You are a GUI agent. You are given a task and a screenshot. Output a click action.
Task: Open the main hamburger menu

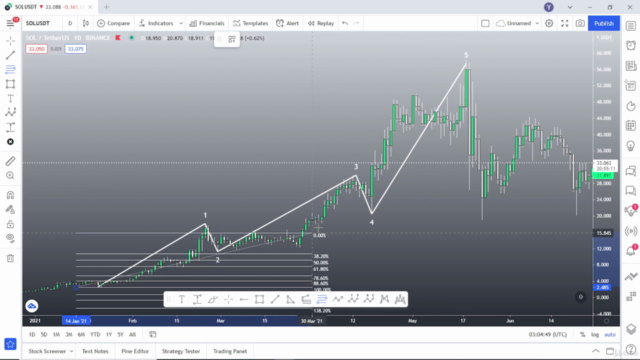pos(10,23)
